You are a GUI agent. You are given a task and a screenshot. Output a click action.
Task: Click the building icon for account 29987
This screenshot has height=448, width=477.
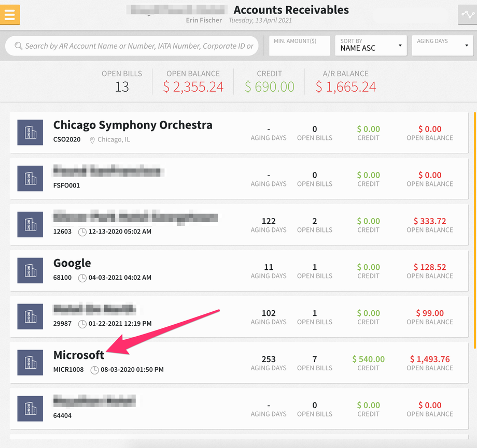[x=30, y=316]
